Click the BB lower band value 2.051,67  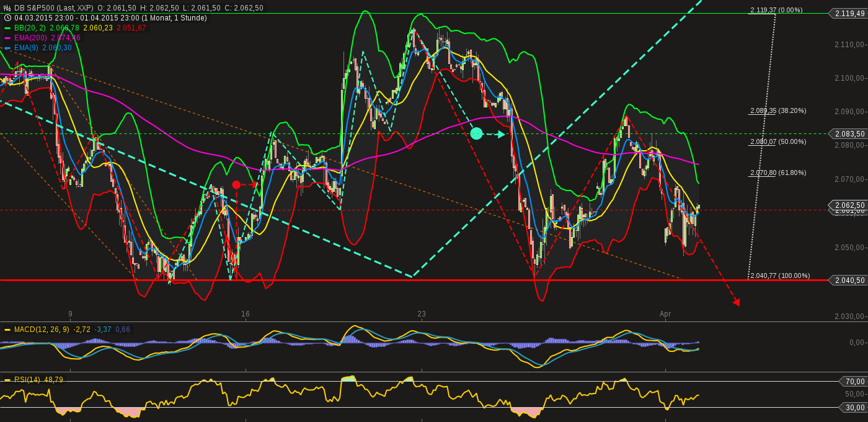click(131, 28)
